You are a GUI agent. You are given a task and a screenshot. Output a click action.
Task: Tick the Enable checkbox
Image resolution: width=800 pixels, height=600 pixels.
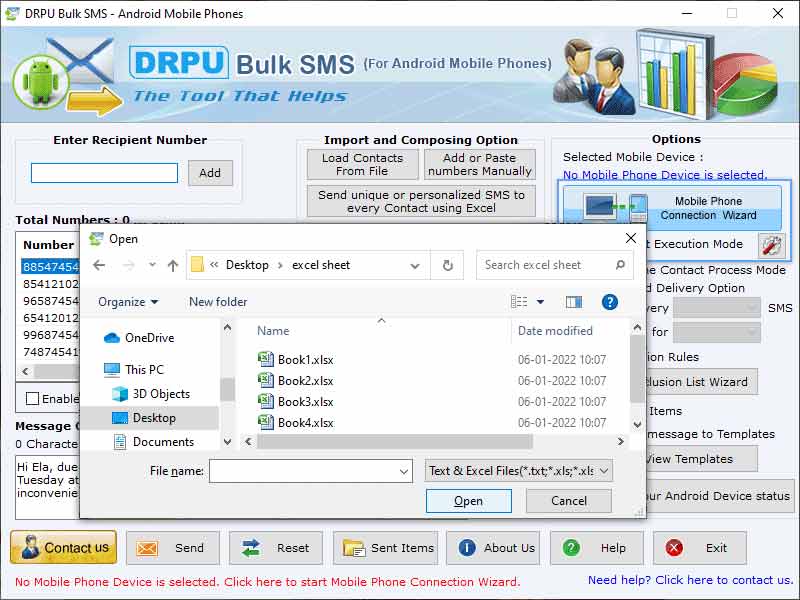(33, 397)
